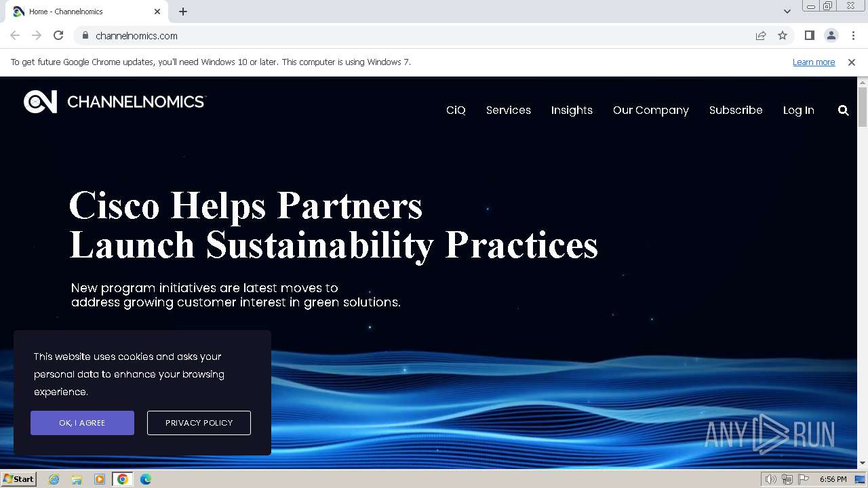Open Internet Explorer from taskbar
The image size is (868, 488).
coord(54,479)
